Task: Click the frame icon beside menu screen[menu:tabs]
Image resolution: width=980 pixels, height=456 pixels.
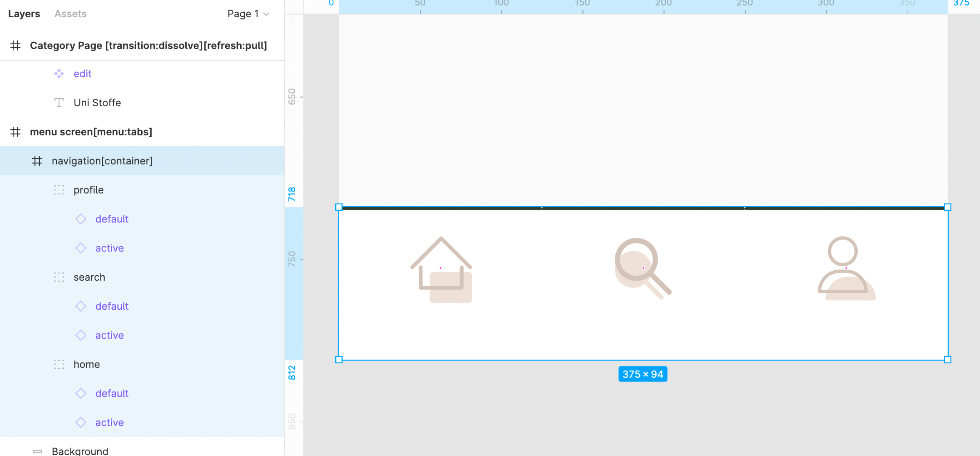Action: click(x=15, y=132)
